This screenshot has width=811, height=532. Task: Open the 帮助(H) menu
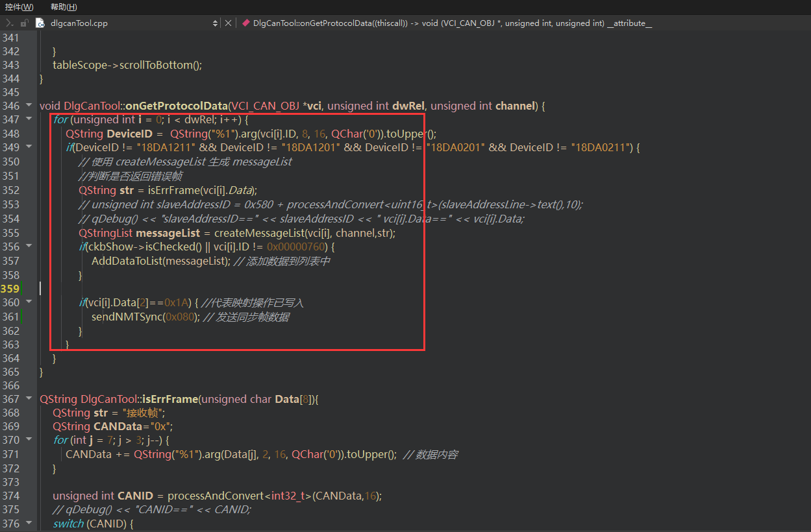tap(64, 7)
